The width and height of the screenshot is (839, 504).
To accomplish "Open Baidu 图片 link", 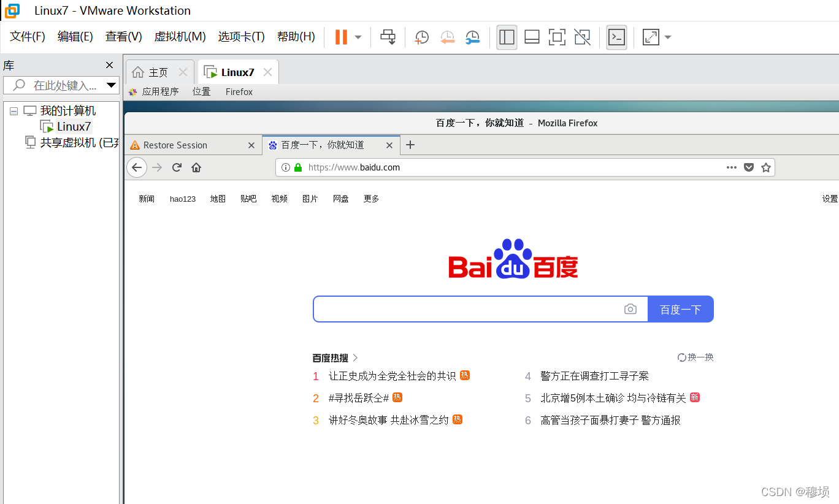I will [x=310, y=199].
